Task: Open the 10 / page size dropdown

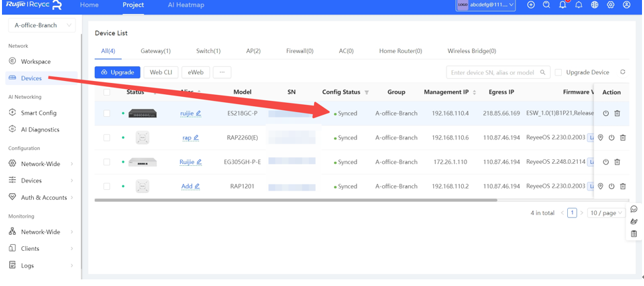Action: point(606,213)
